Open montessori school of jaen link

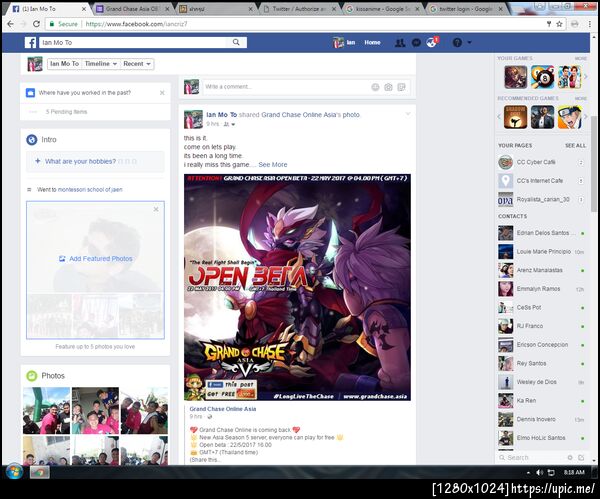[x=90, y=189]
